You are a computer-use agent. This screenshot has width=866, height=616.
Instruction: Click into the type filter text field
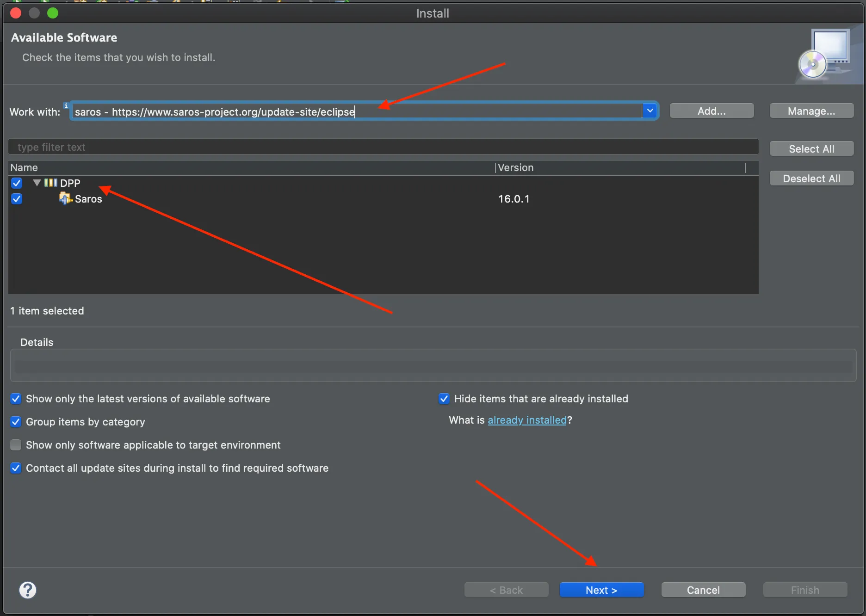tap(383, 147)
